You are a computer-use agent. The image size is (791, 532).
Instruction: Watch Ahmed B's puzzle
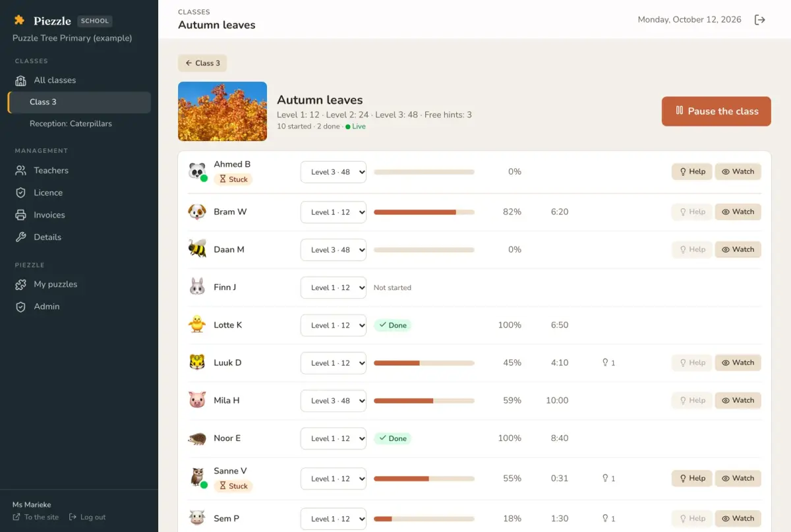pos(738,171)
